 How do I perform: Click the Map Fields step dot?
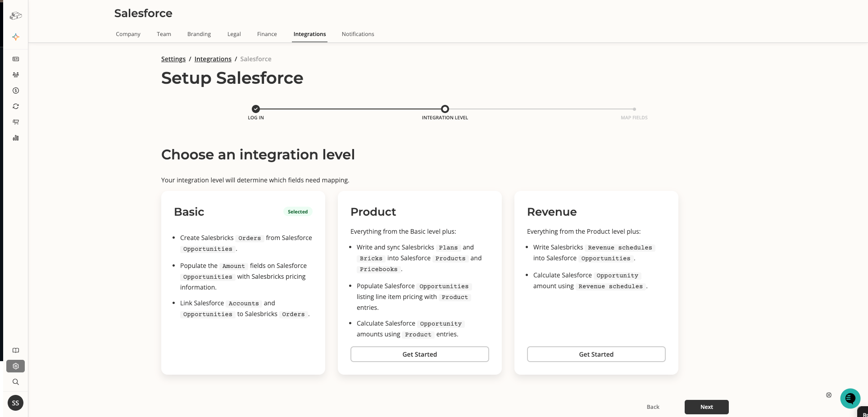point(634,109)
